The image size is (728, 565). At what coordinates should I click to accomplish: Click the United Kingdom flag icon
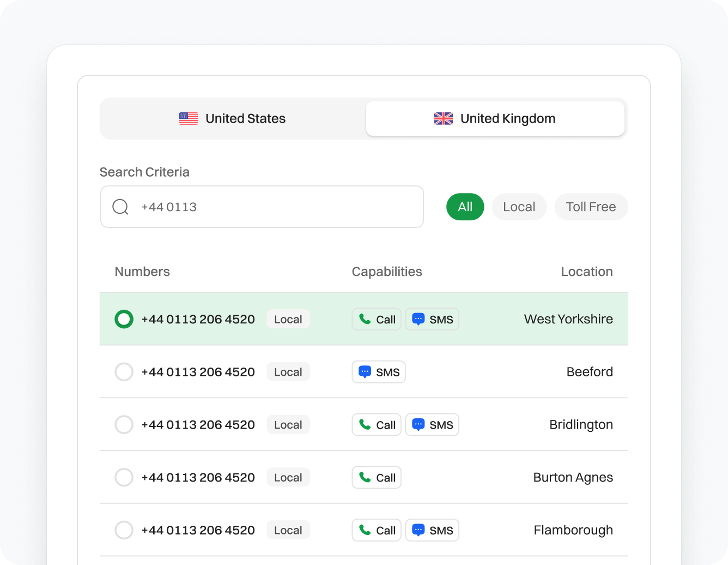[443, 118]
